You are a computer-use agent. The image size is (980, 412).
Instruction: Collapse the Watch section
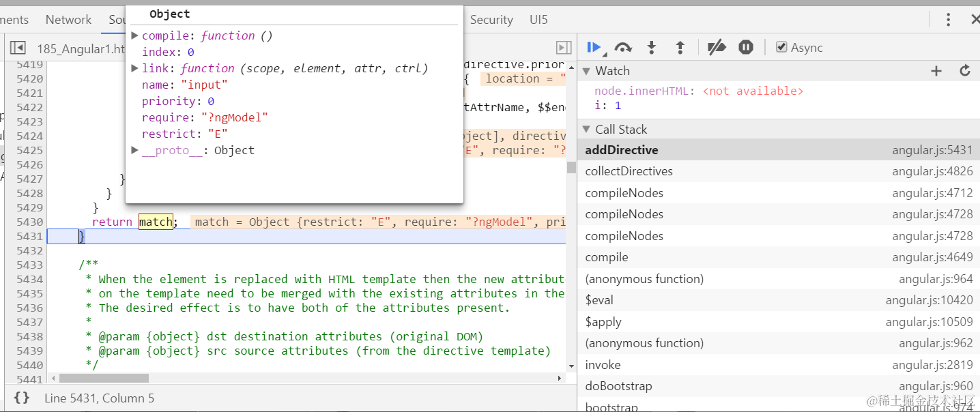pyautogui.click(x=586, y=71)
